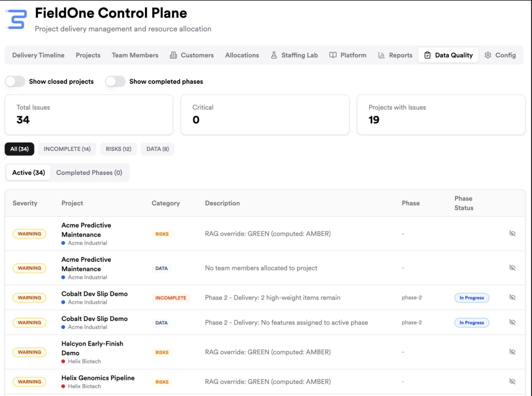Image resolution: width=532 pixels, height=396 pixels.
Task: Open the Halcyon Early-Finish Demo project
Action: click(92, 348)
